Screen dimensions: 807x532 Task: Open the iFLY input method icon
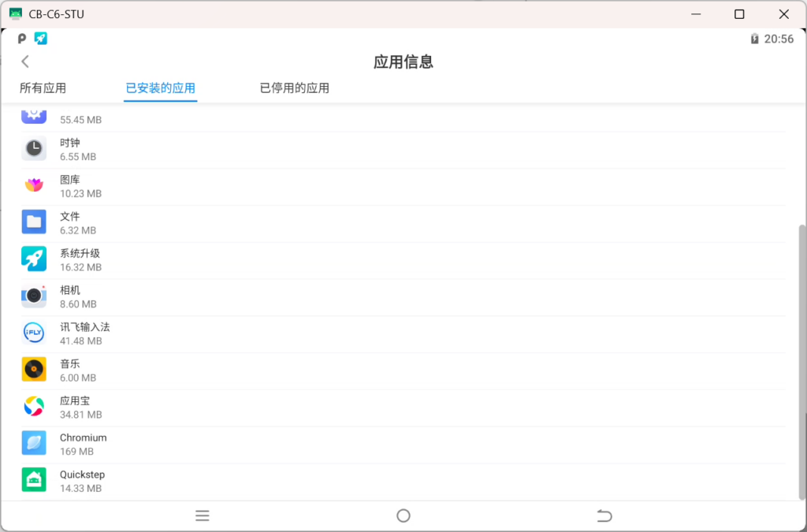34,333
